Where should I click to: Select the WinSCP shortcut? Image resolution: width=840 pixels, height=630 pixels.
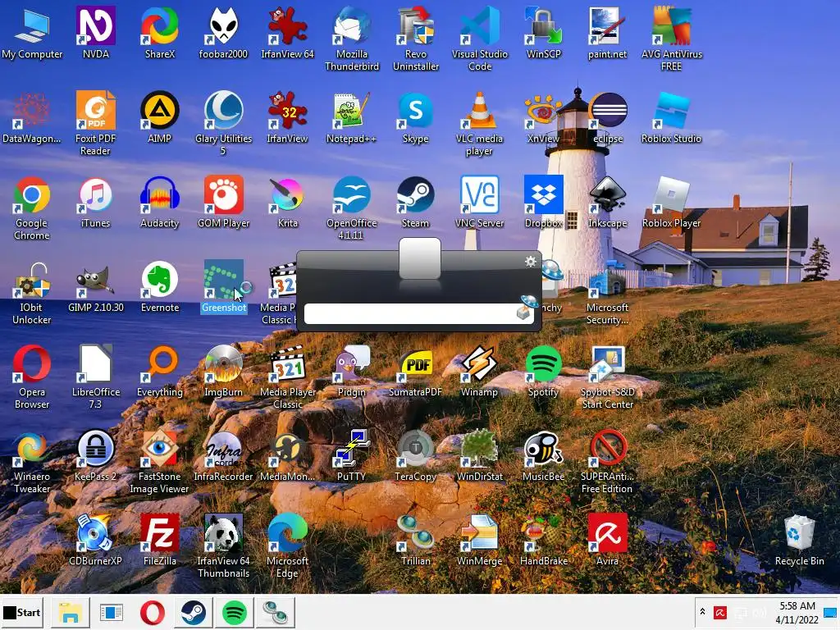click(x=543, y=32)
